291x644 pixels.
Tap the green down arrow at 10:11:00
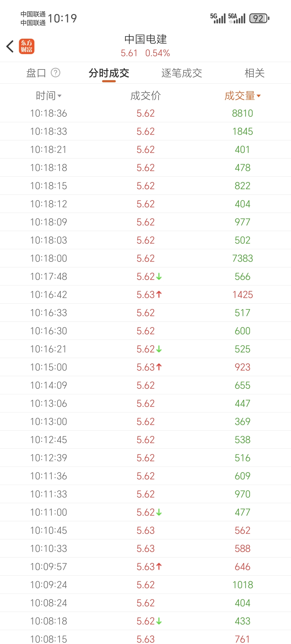point(159,512)
